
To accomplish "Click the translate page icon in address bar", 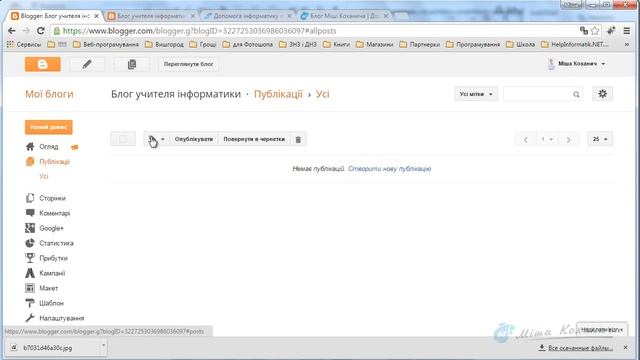I will point(584,31).
